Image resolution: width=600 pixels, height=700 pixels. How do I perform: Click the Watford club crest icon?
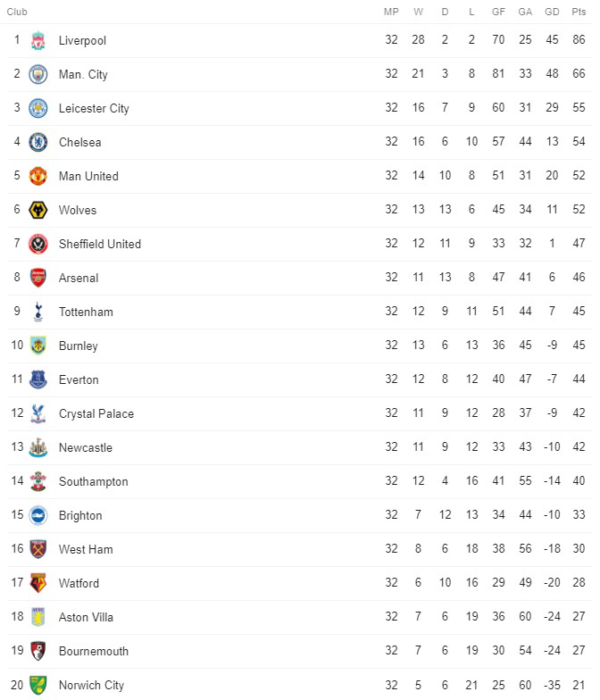(37, 584)
